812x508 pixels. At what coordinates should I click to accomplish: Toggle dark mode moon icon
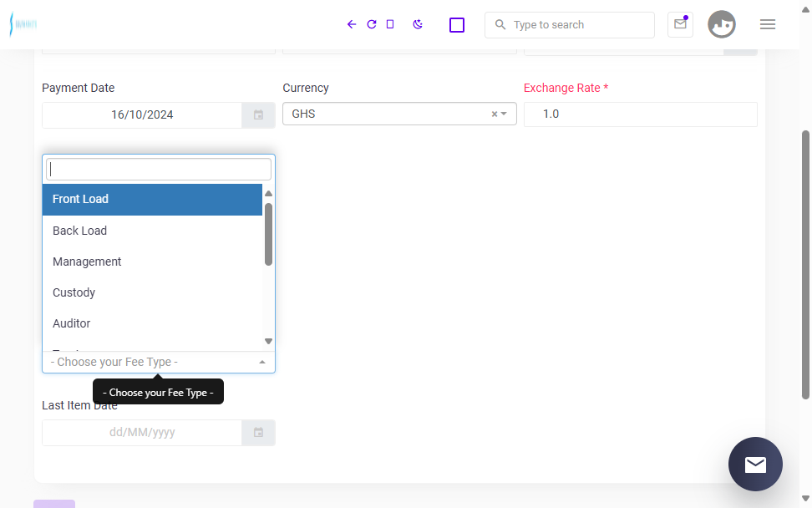418,24
